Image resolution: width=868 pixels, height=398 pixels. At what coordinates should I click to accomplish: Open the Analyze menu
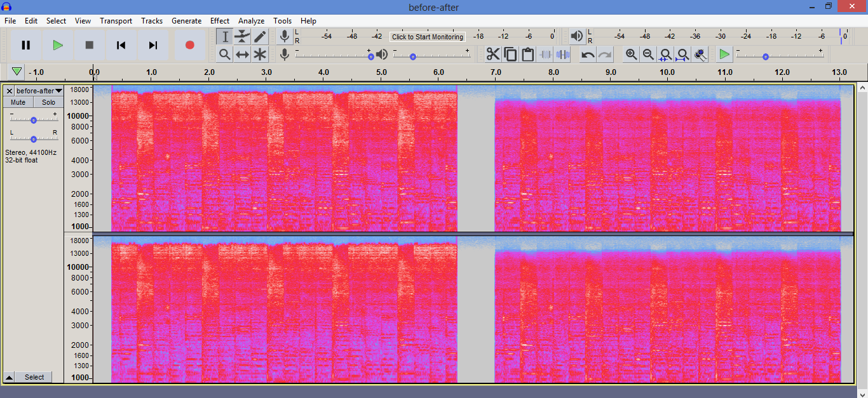251,21
